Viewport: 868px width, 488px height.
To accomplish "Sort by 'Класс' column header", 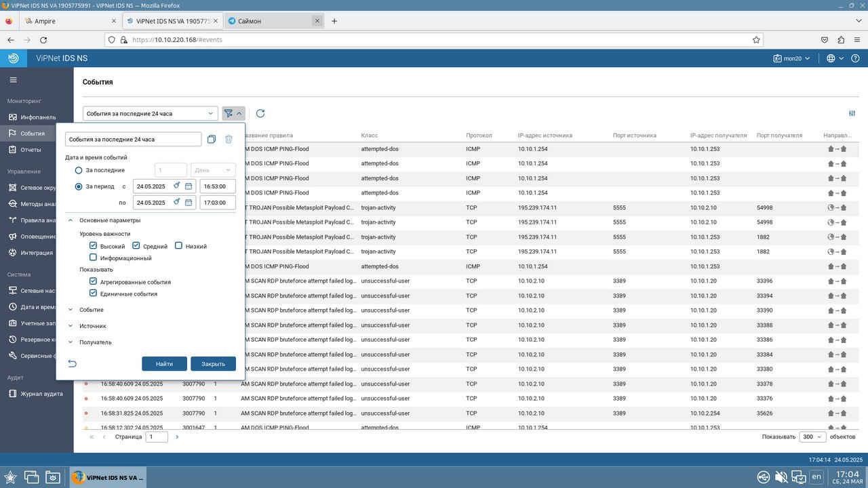I will click(x=369, y=136).
